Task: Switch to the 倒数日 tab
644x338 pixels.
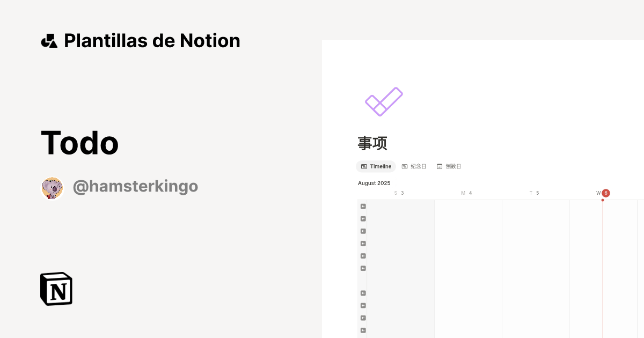Action: click(450, 166)
